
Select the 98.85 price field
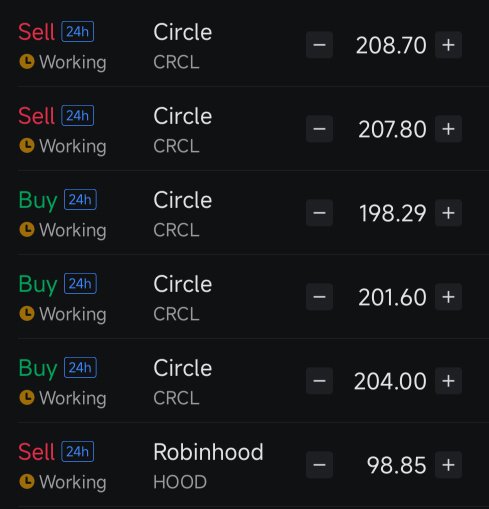(x=396, y=465)
